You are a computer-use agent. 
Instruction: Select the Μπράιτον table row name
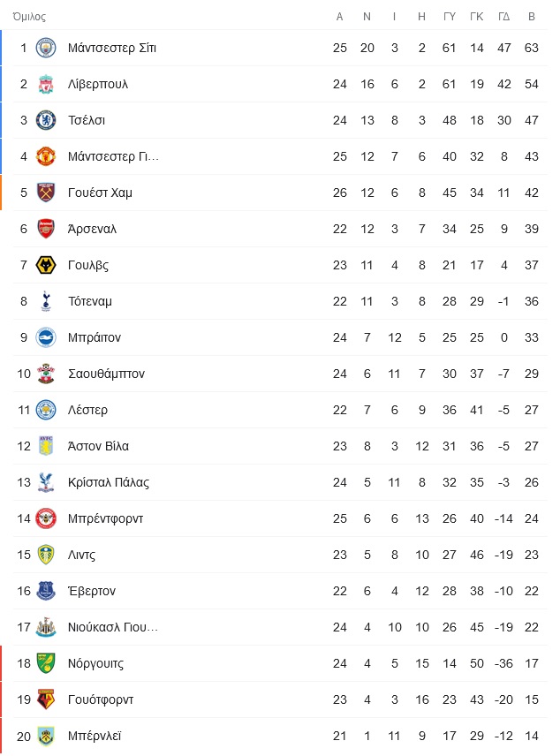click(94, 337)
